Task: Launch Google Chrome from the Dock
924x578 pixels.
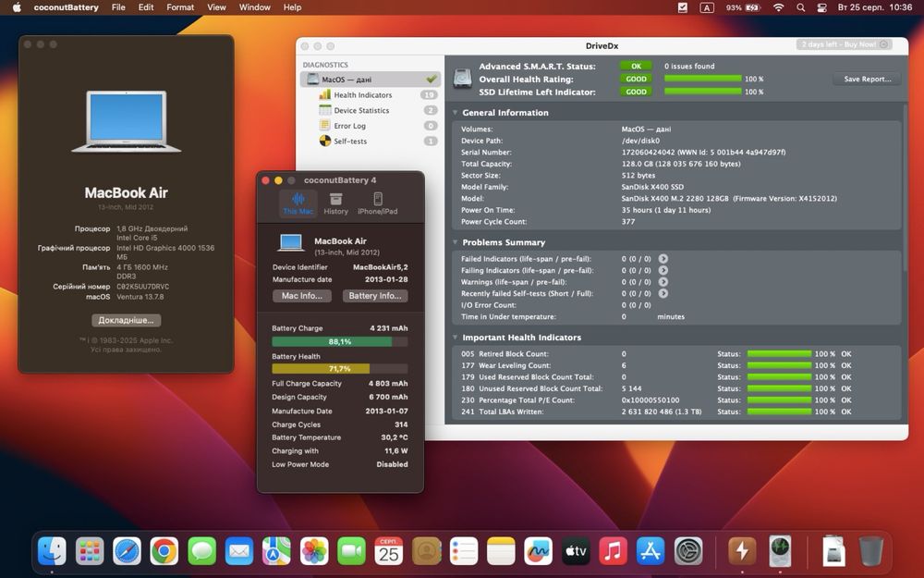Action: click(x=164, y=551)
